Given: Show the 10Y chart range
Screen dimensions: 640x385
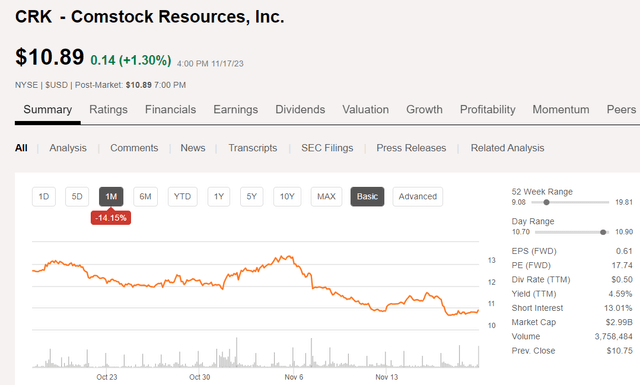Looking at the screenshot, I should [287, 196].
